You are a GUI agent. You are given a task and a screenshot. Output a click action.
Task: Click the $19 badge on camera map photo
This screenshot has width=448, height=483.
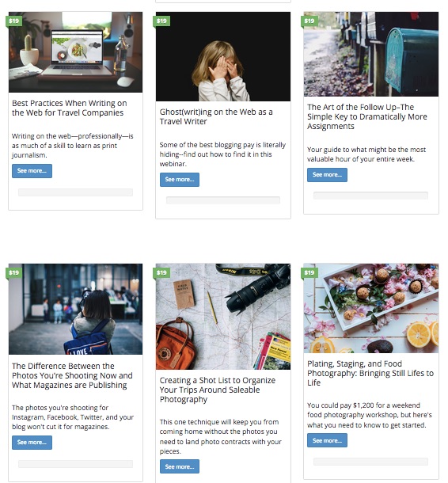161,272
